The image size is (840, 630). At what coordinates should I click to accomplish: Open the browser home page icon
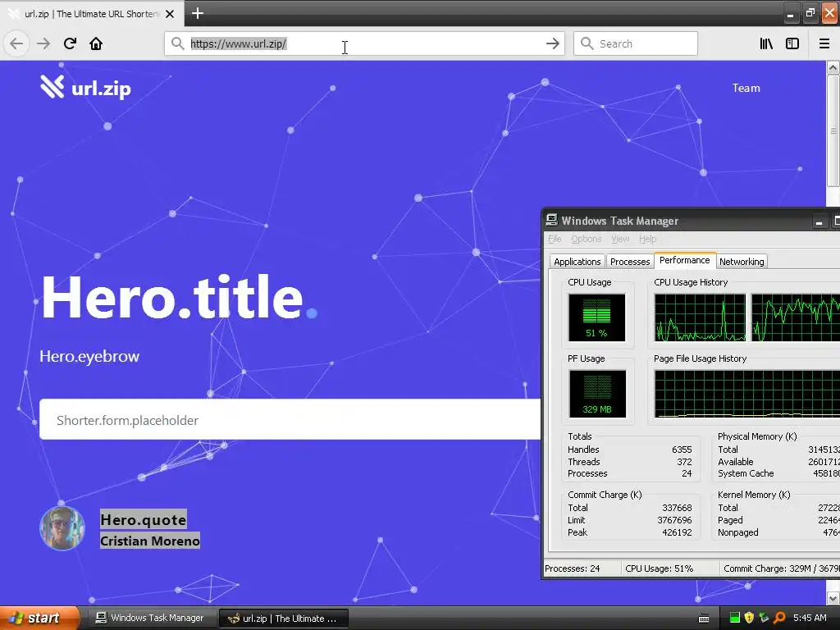96,43
